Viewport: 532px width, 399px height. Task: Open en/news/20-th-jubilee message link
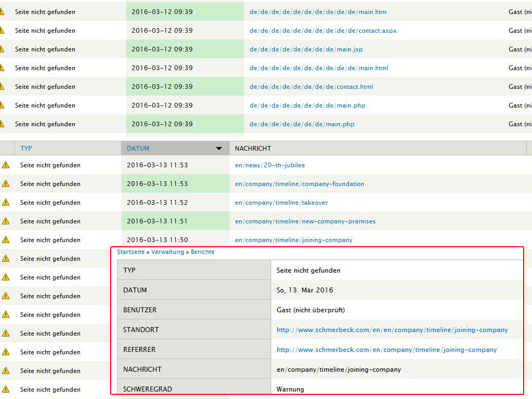(270, 165)
